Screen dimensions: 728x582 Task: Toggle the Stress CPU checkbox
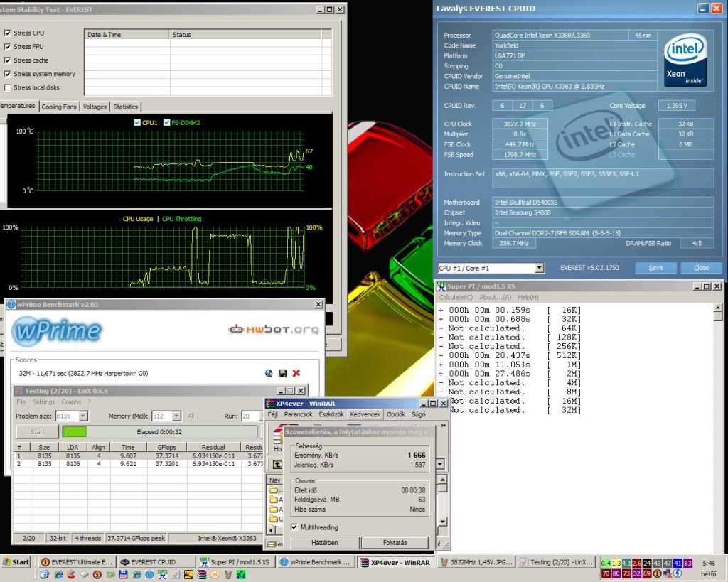(7, 33)
